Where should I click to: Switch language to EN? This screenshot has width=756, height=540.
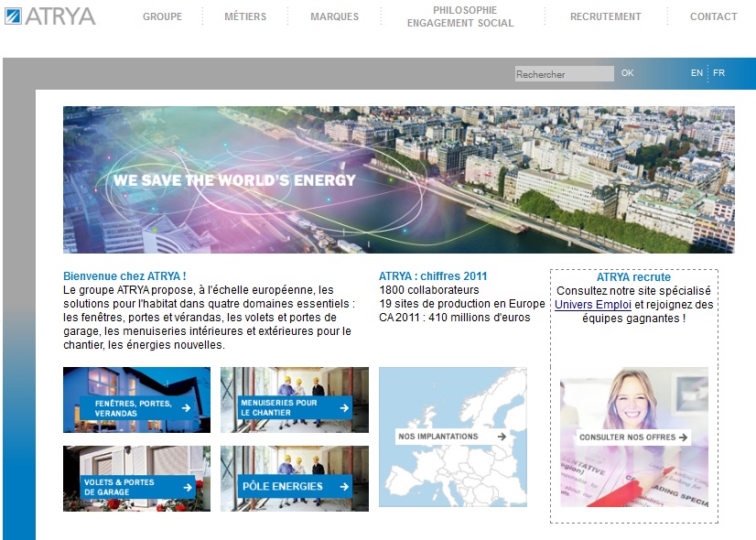[x=697, y=73]
